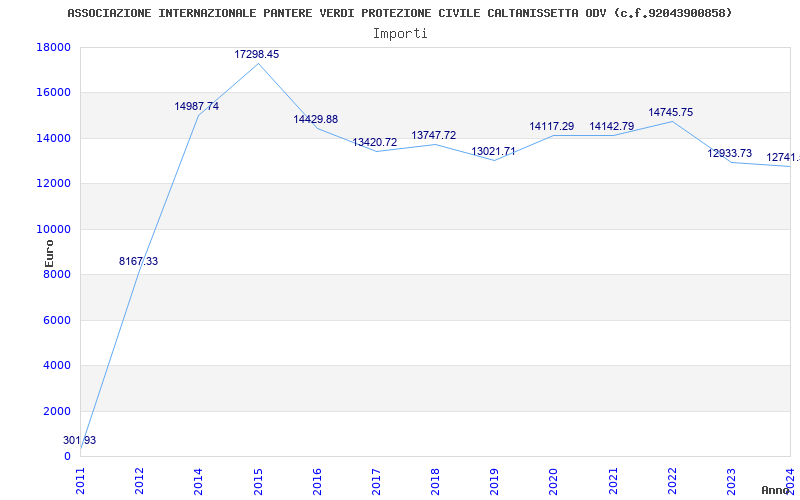The height and width of the screenshot is (500, 800).
Task: Click x-axis year label 2012
Action: (x=140, y=481)
